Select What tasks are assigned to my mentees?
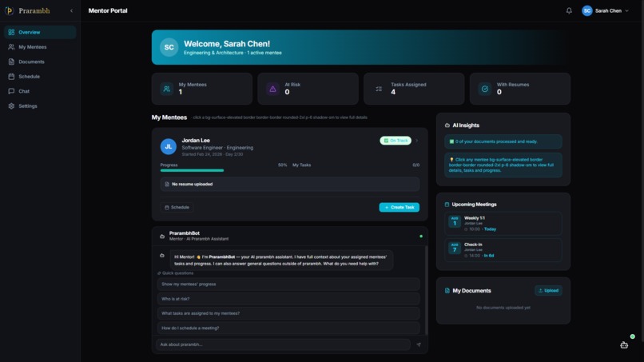This screenshot has height=362, width=644. 288,313
